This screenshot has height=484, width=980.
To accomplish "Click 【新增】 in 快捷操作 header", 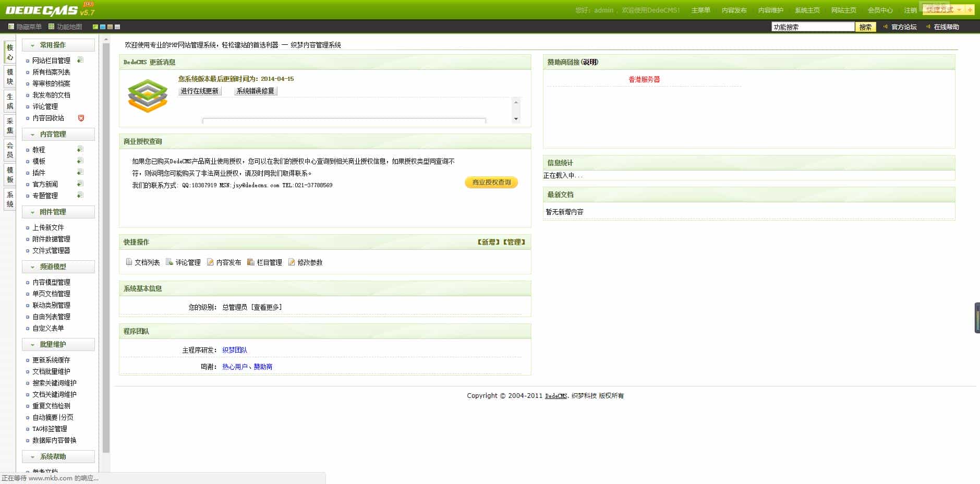I will 488,242.
